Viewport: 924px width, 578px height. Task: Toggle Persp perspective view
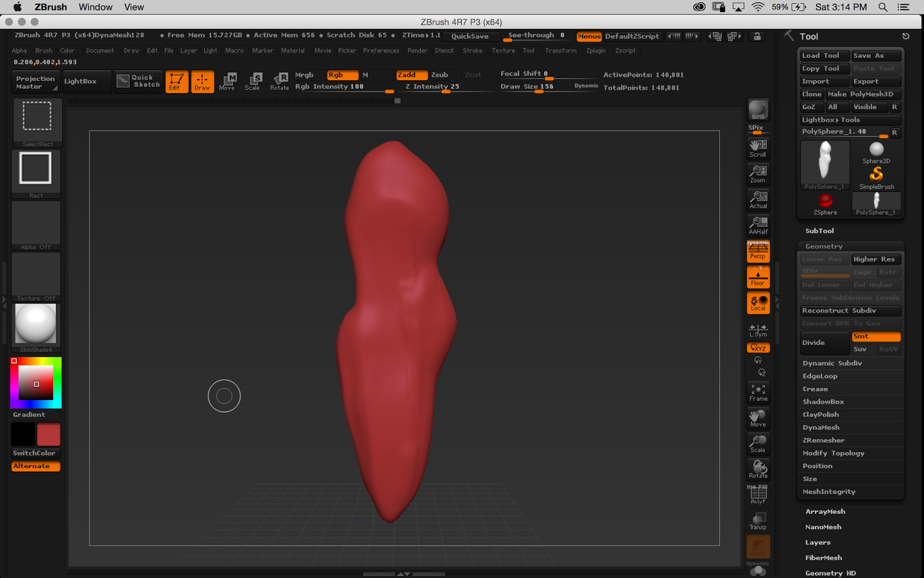pyautogui.click(x=758, y=251)
